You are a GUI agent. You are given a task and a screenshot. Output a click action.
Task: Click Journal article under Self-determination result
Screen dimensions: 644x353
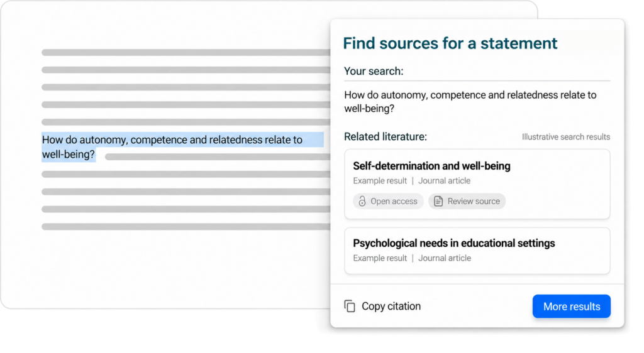pyautogui.click(x=445, y=181)
